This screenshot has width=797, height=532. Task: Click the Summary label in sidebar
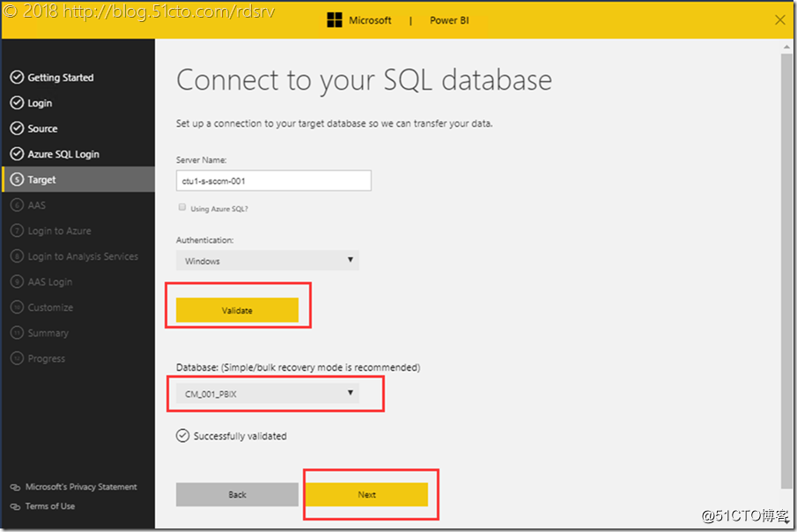[48, 333]
